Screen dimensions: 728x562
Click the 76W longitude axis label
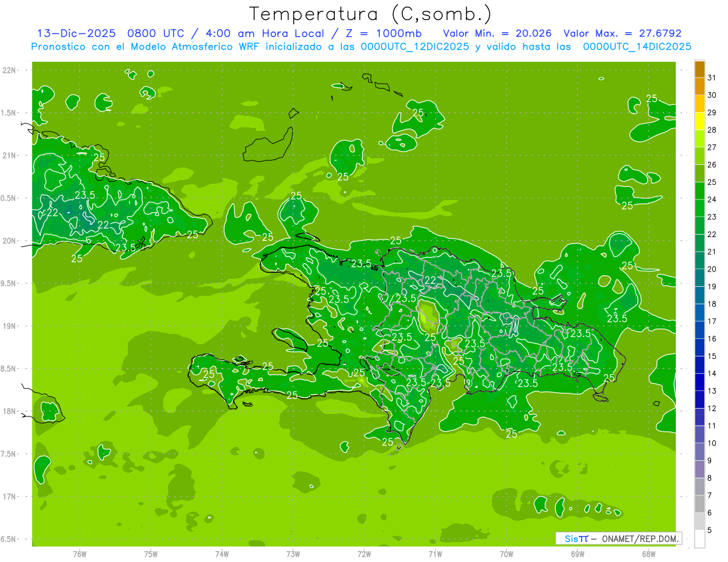tap(79, 554)
